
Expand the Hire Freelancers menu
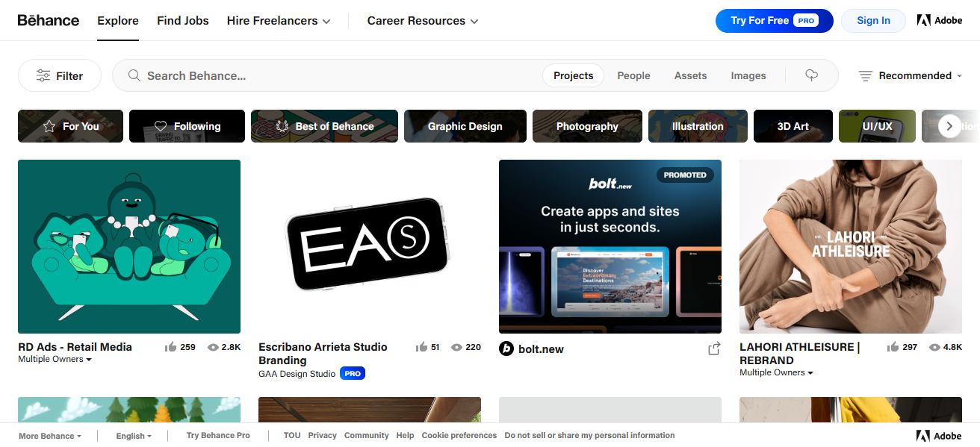[279, 21]
